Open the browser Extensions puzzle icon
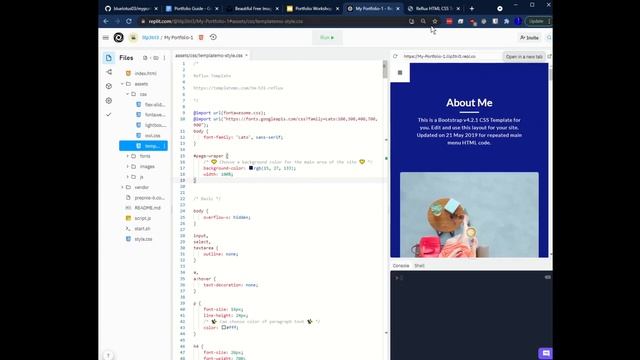This screenshot has width=640, height=360. click(507, 21)
